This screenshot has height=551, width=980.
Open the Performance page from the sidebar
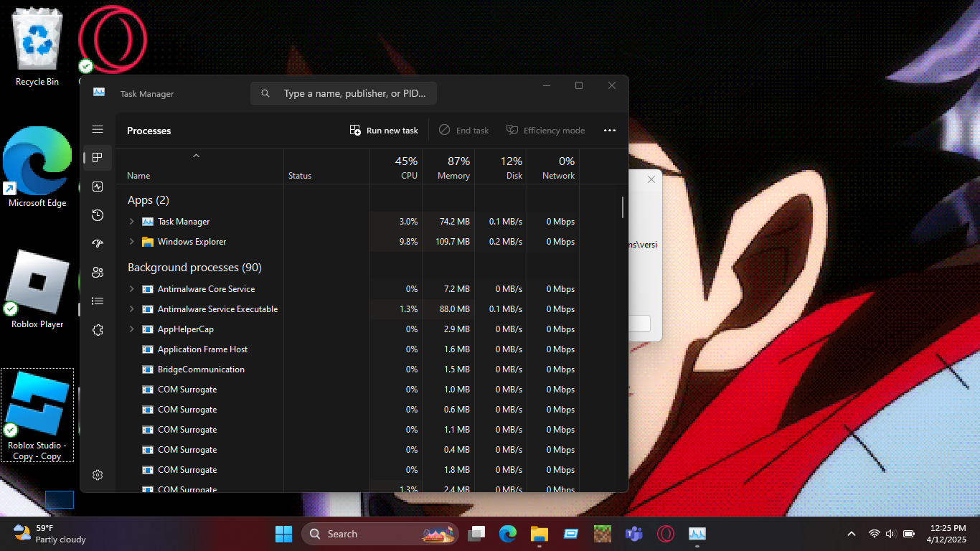click(x=98, y=187)
